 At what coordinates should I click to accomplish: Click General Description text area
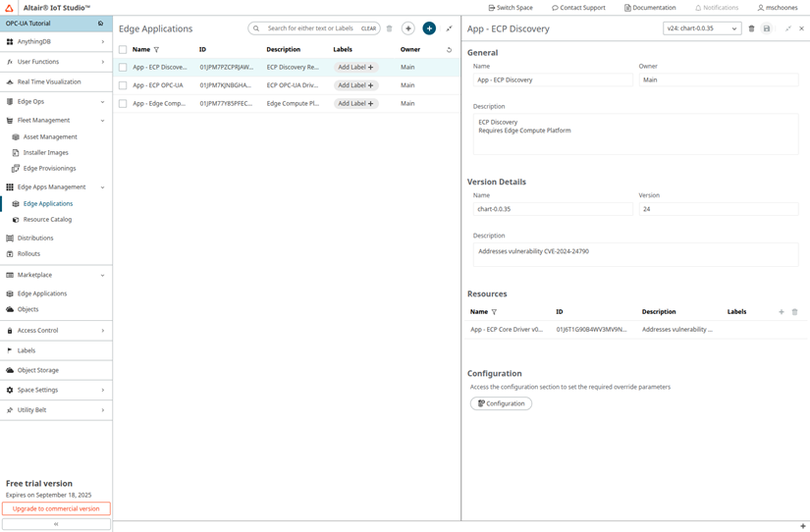tap(635, 134)
